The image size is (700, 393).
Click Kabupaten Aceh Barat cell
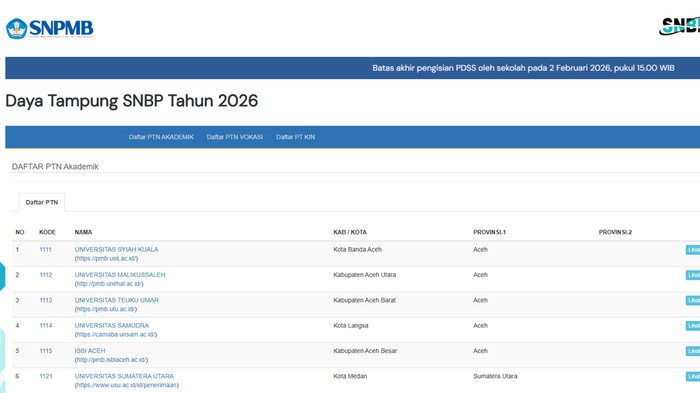365,301
